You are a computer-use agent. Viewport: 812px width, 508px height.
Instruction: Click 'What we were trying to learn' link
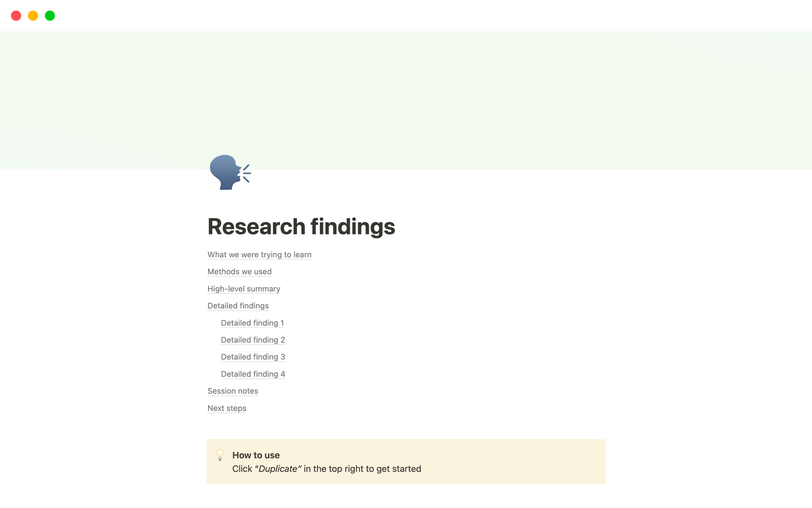click(259, 254)
